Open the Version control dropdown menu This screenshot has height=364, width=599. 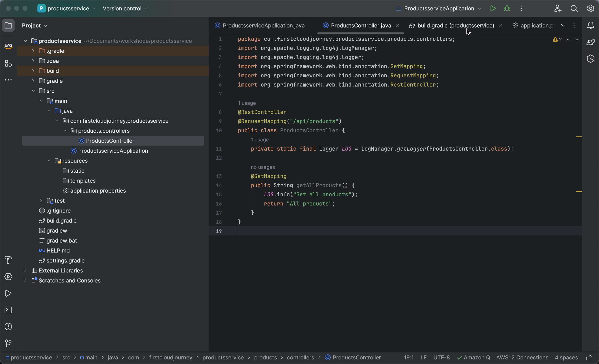tap(125, 9)
